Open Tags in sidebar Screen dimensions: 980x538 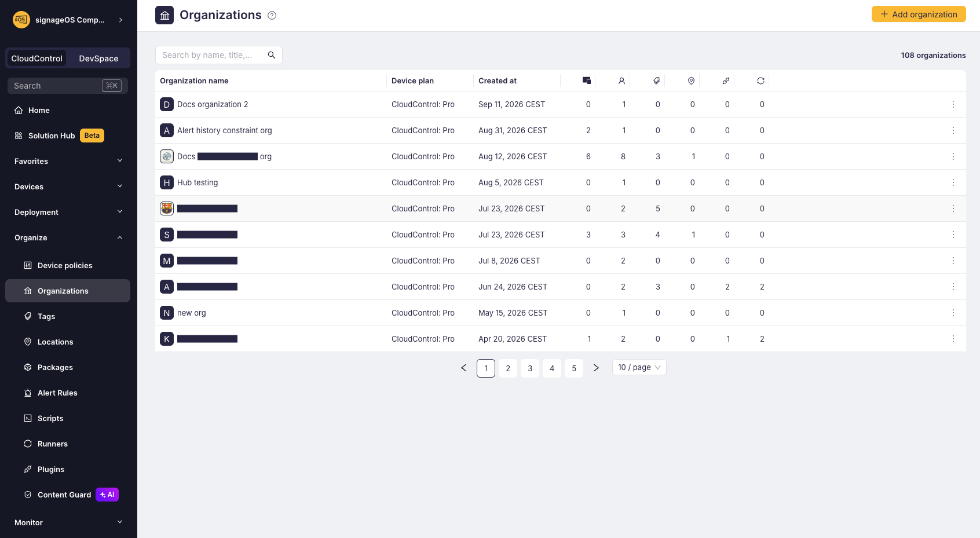tap(68, 316)
